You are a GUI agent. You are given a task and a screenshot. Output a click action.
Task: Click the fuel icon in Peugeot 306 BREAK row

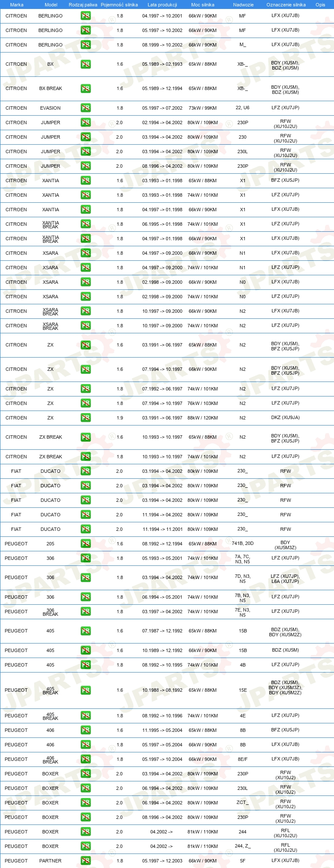(x=85, y=612)
